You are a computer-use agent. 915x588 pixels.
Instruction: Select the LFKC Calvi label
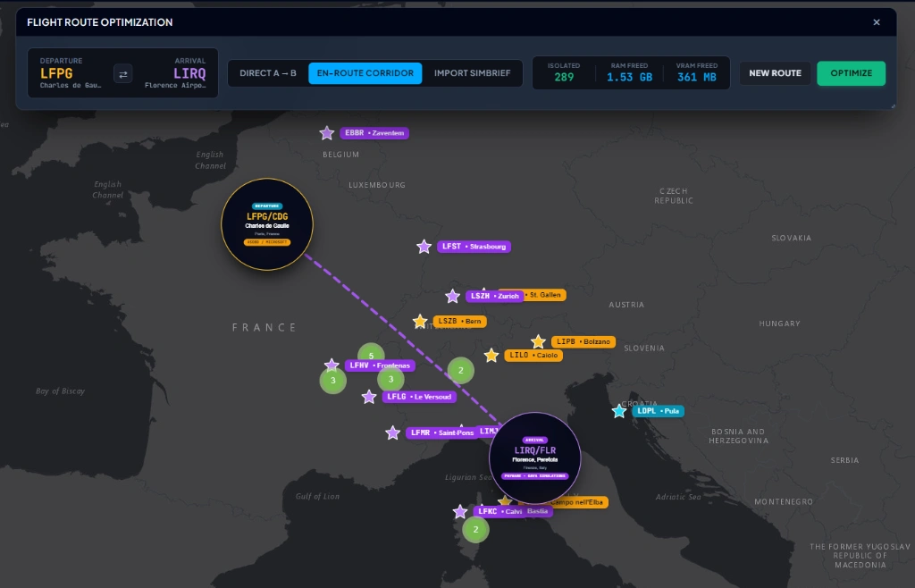[x=499, y=511]
